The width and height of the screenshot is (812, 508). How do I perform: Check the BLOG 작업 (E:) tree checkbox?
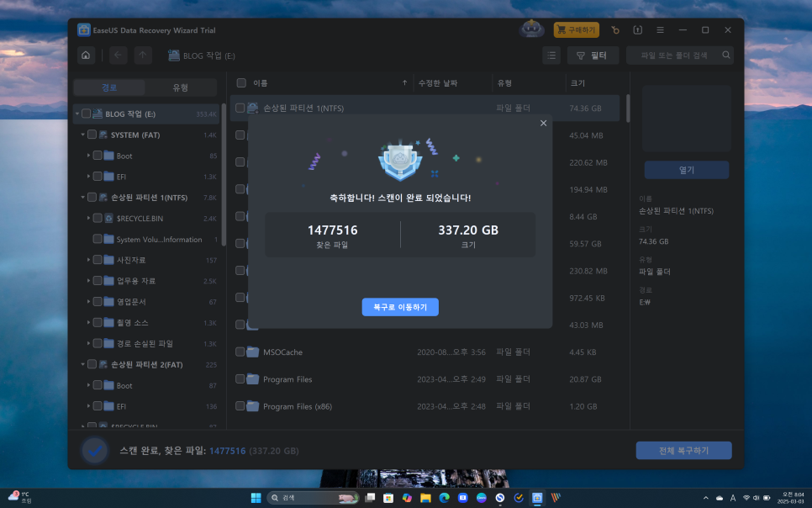tap(86, 114)
